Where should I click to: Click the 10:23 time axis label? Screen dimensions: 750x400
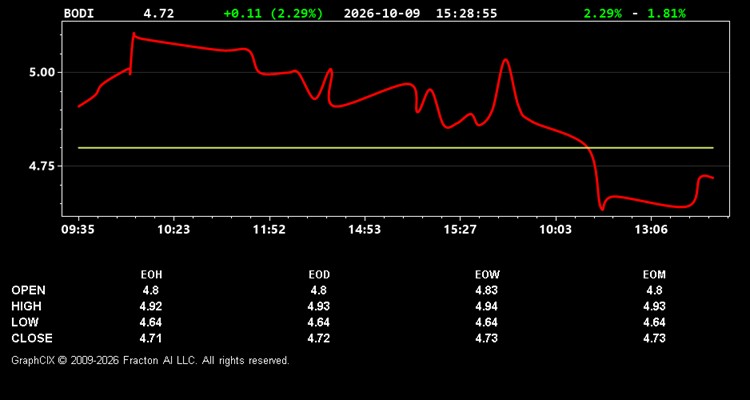point(174,230)
